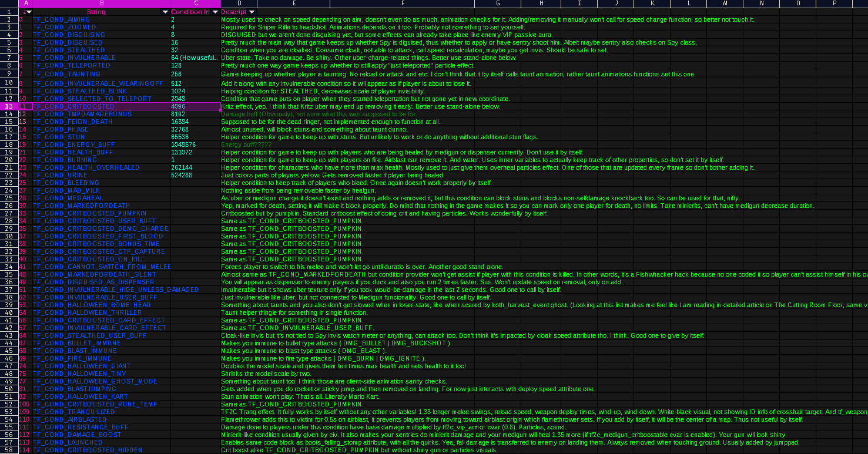The height and width of the screenshot is (454, 868).
Task: Open the Descript column filter dropdown
Action: point(253,12)
